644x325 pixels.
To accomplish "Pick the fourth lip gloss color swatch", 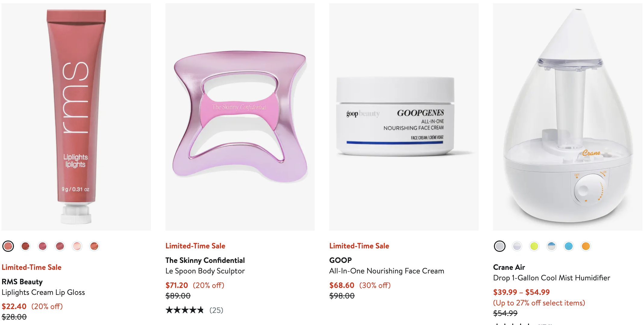I will pyautogui.click(x=60, y=246).
